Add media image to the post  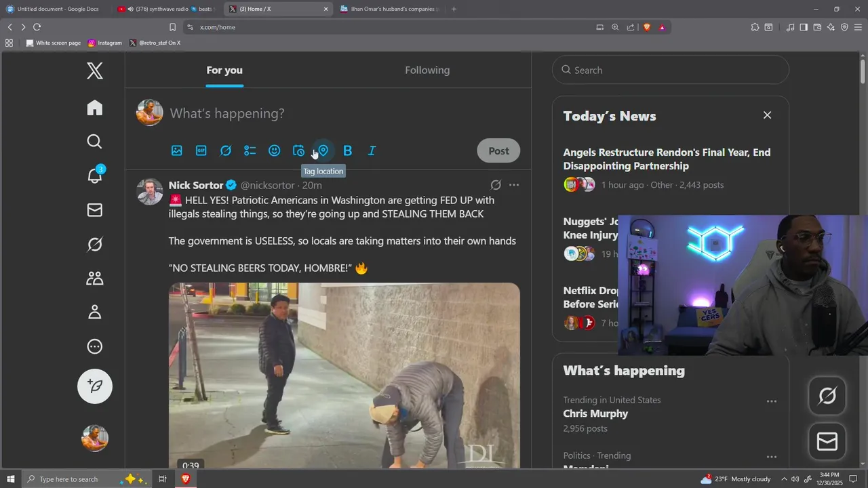177,150
